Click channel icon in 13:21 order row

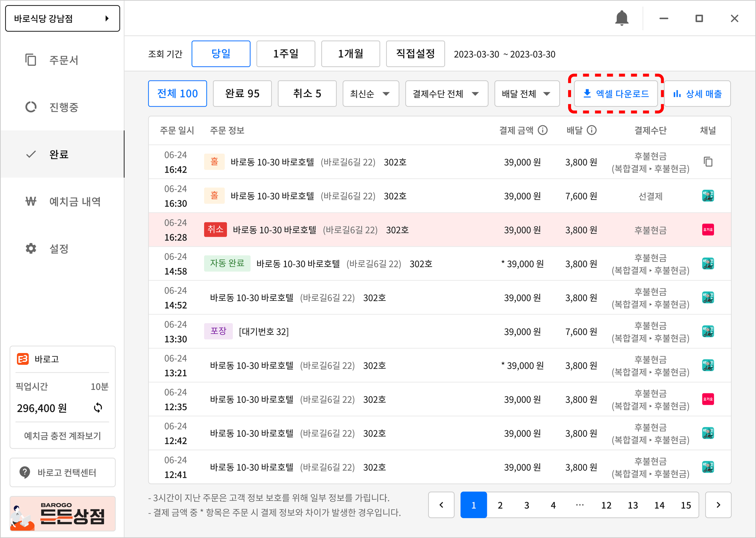coord(708,365)
